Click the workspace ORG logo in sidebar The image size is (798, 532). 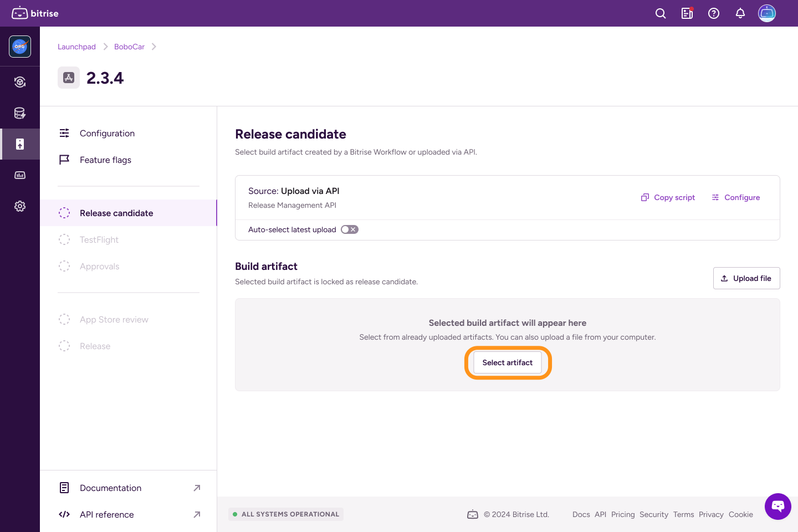pyautogui.click(x=20, y=47)
